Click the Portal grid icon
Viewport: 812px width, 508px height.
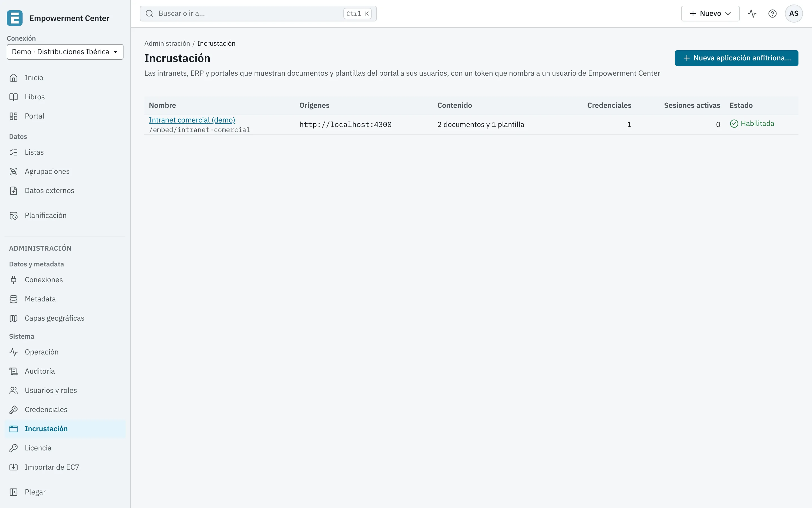(14, 116)
